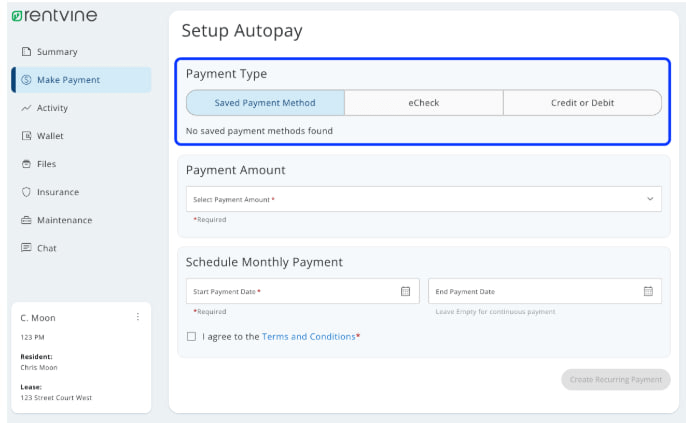Click the Make Payment dollar icon
The height and width of the screenshot is (423, 686).
(x=26, y=80)
